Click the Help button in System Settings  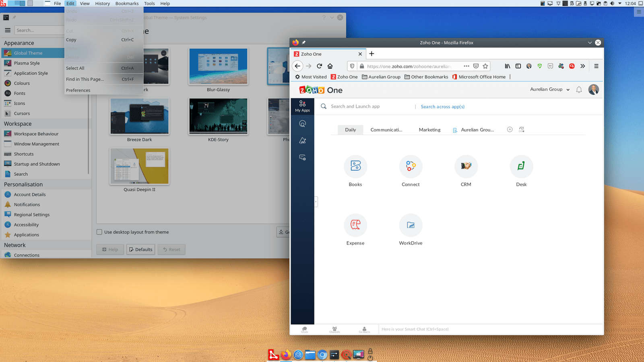(110, 249)
